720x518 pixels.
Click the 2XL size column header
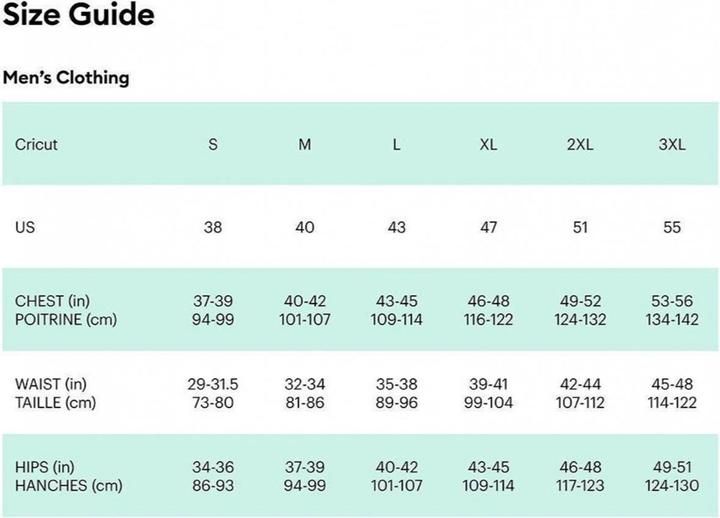coord(580,144)
